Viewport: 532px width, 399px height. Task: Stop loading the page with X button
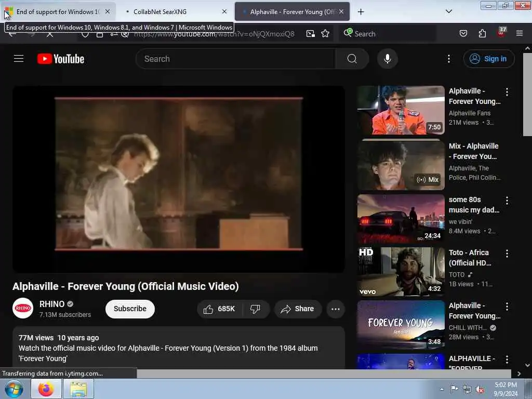(x=49, y=35)
